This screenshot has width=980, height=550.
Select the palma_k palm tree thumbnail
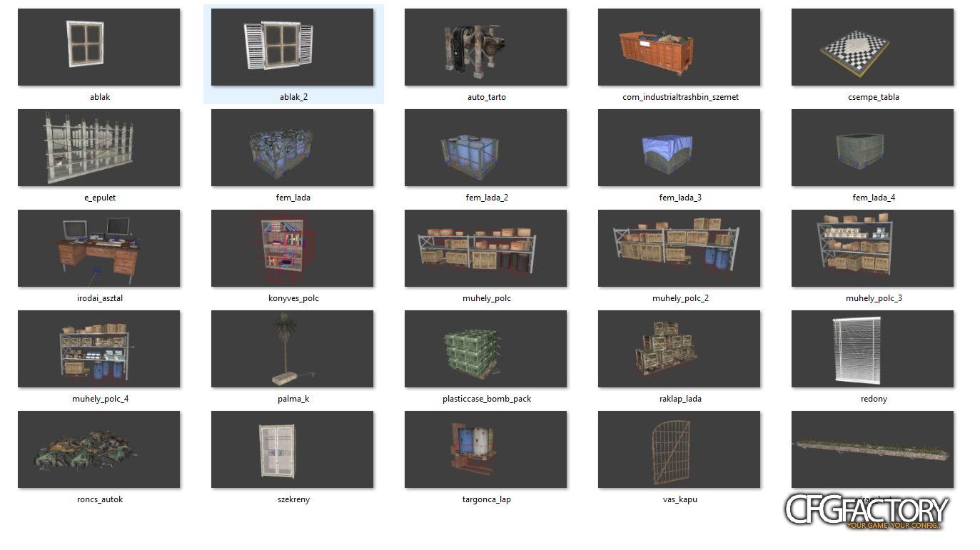click(x=293, y=349)
